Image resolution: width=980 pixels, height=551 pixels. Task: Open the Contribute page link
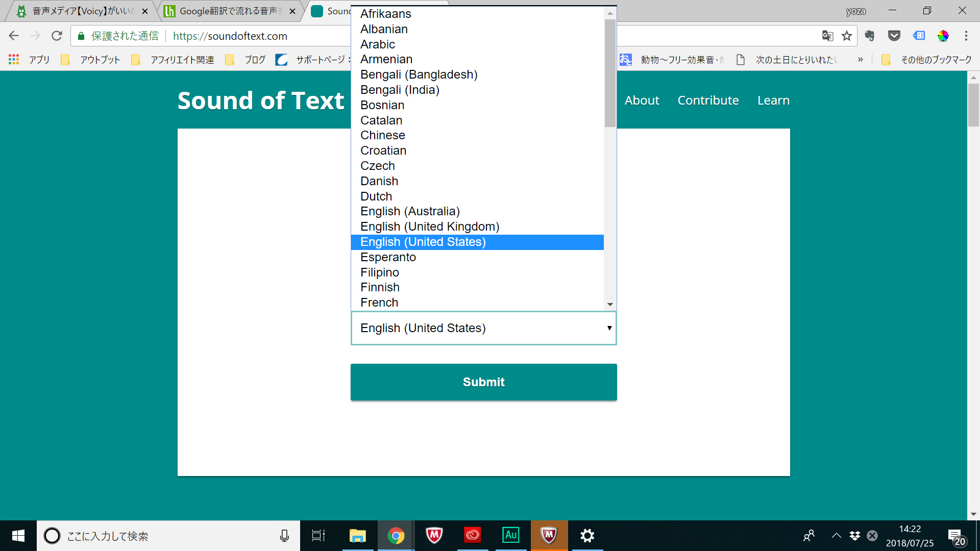[708, 101]
